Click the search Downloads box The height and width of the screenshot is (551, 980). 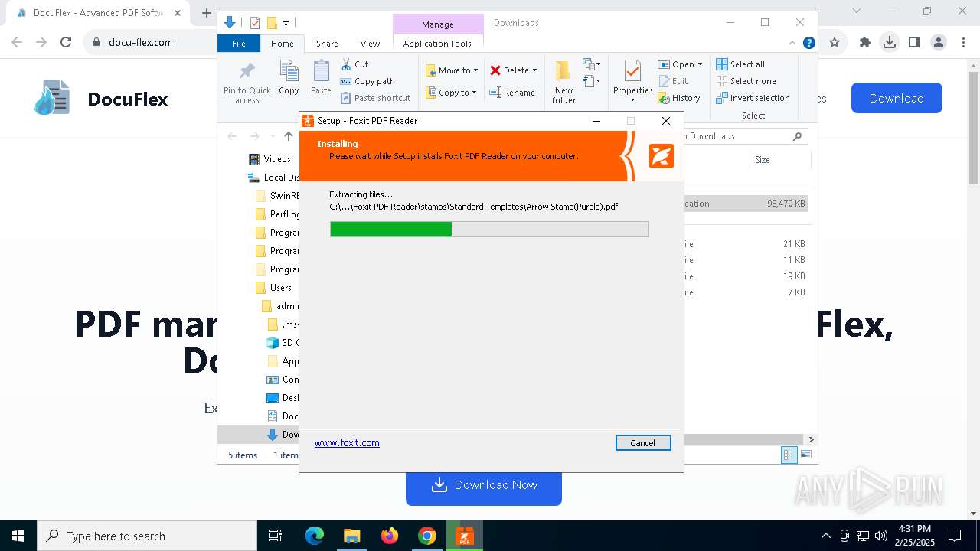tap(745, 136)
